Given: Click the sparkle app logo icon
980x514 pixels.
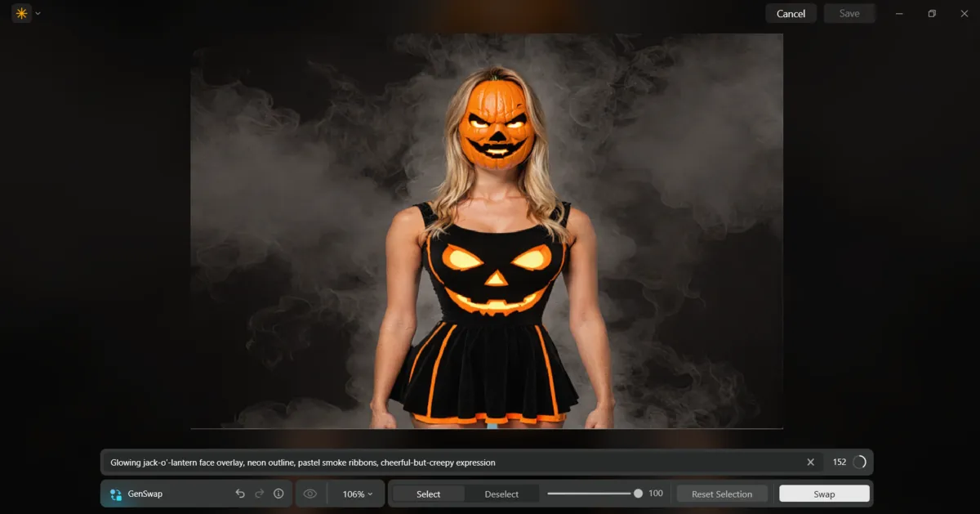Looking at the screenshot, I should click(x=21, y=13).
